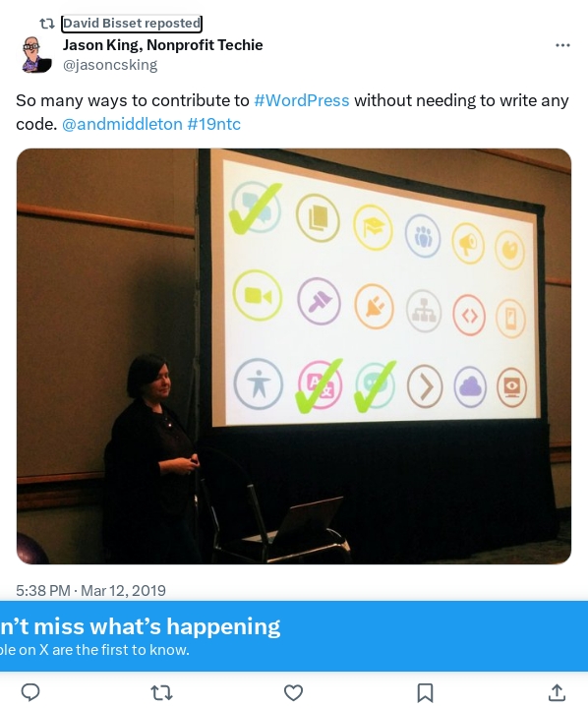Click the tweet body text about contributing

(x=292, y=112)
